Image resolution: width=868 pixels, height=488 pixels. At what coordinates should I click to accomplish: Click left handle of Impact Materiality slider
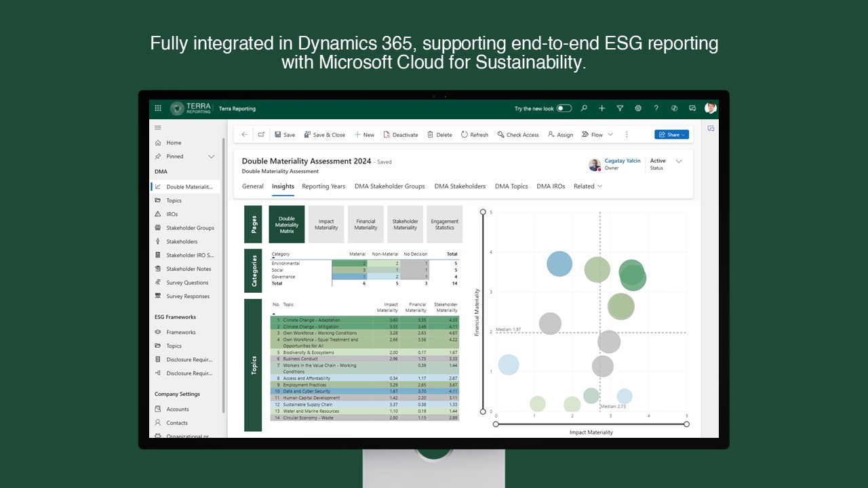(x=496, y=424)
